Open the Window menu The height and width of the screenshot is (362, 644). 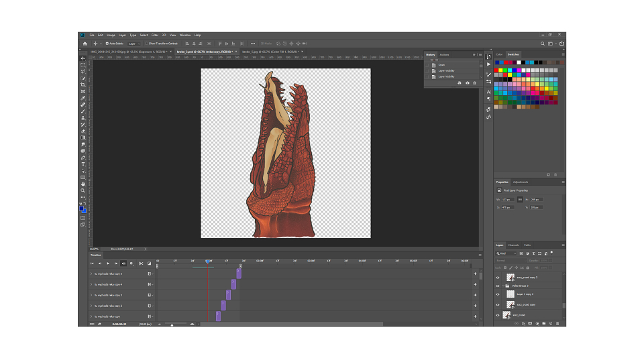pos(185,36)
